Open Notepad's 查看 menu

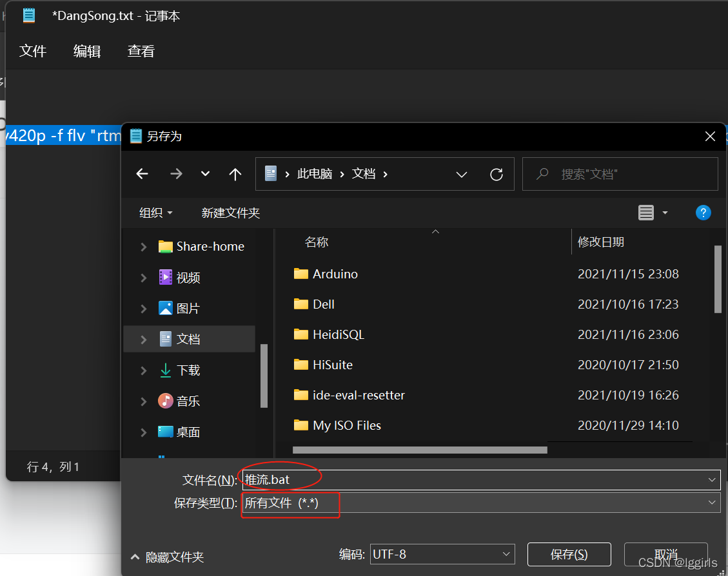click(x=141, y=51)
